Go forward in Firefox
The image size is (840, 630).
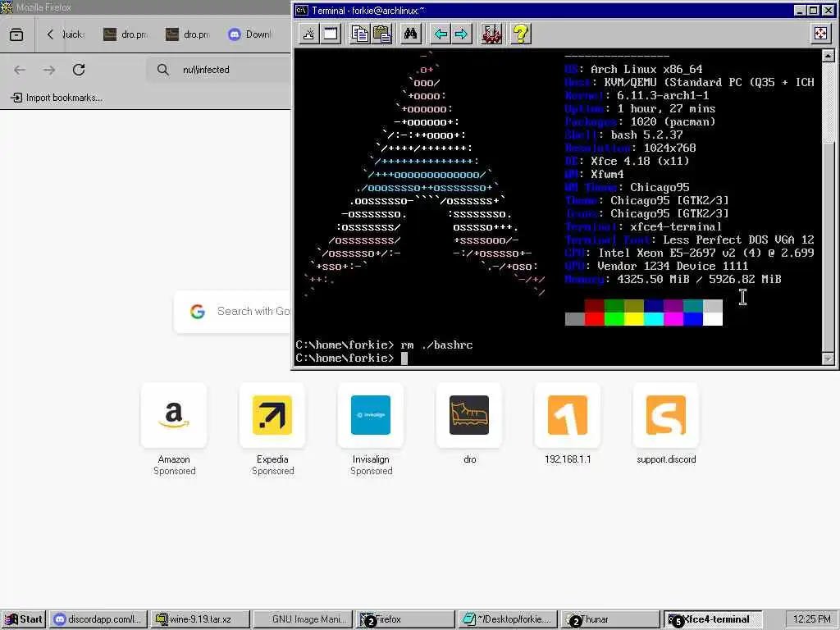pos(49,70)
